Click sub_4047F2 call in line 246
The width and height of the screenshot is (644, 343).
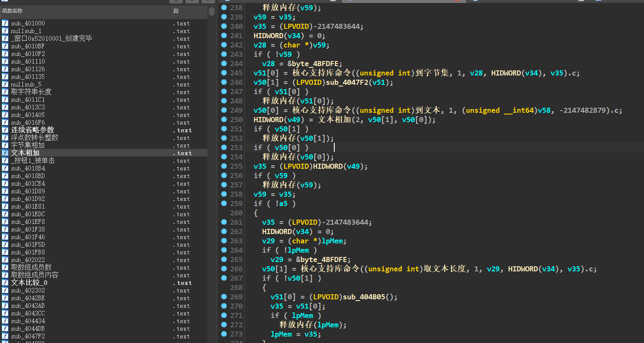pos(349,82)
